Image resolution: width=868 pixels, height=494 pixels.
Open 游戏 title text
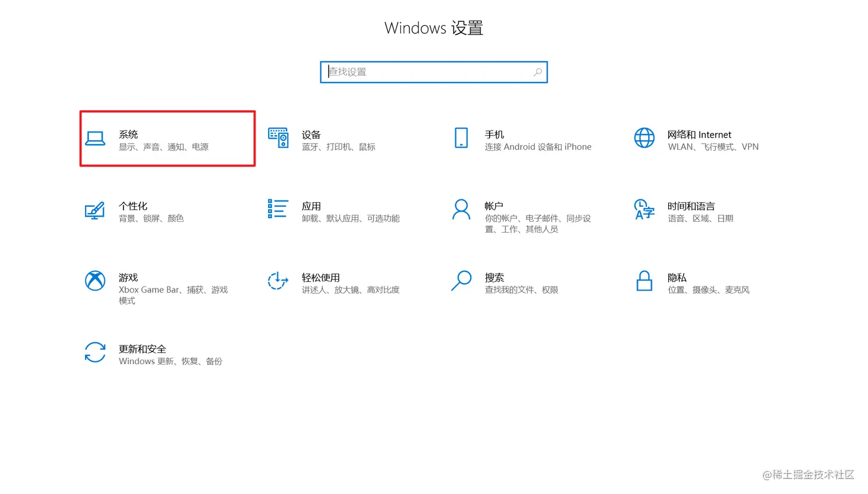pyautogui.click(x=129, y=277)
